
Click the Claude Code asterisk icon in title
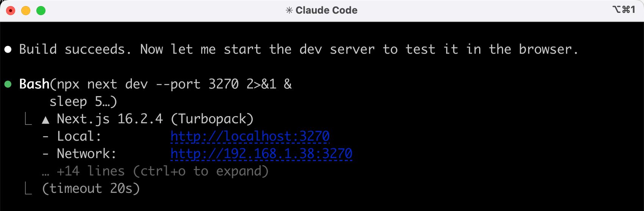tap(289, 10)
